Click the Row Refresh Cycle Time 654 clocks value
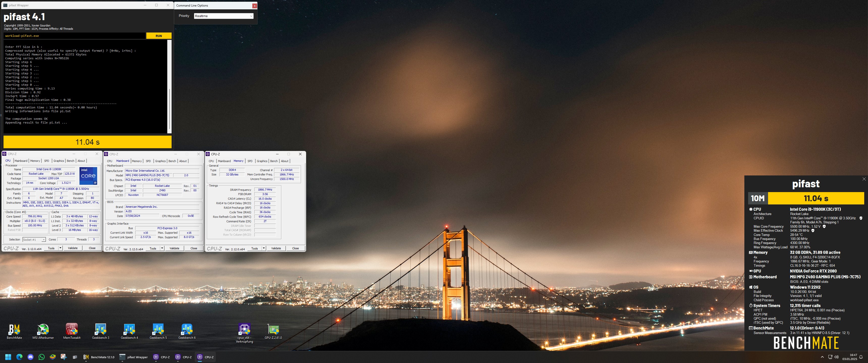Image resolution: width=868 pixels, height=363 pixels. click(265, 217)
